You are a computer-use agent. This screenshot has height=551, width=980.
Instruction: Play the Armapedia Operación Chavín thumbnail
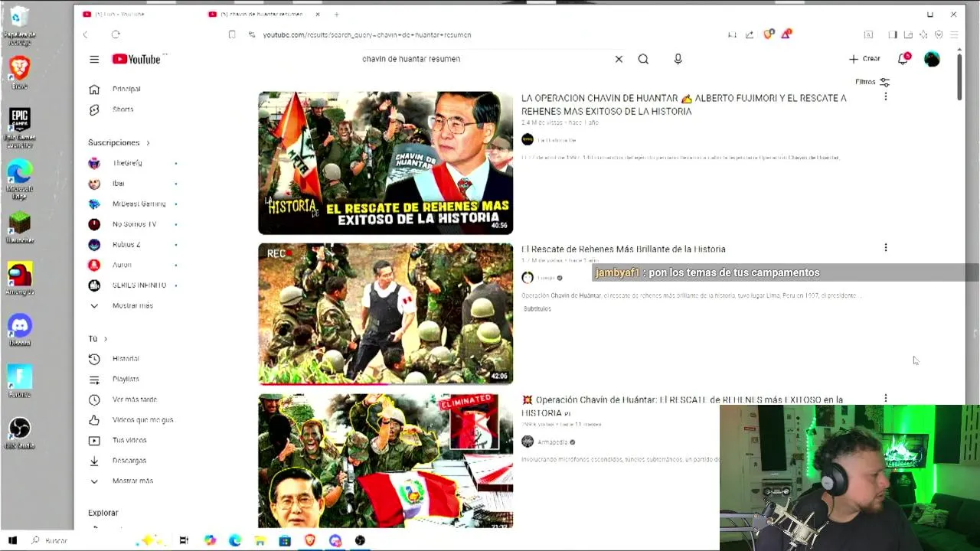(x=385, y=461)
